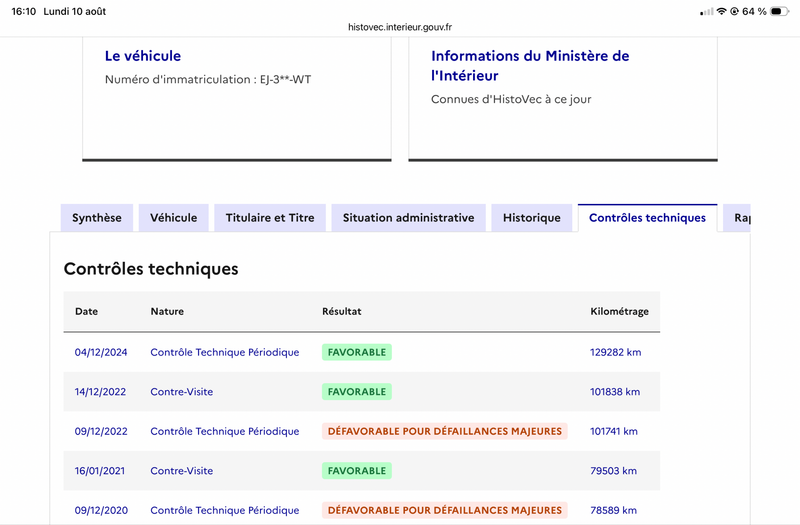800x525 pixels.
Task: Click the Kilométrage column header
Action: pyautogui.click(x=619, y=311)
